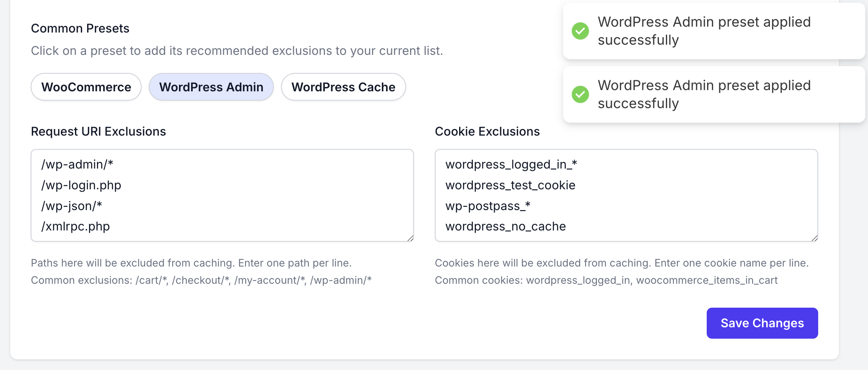
Task: Save Changes to exclusions
Action: (x=762, y=323)
